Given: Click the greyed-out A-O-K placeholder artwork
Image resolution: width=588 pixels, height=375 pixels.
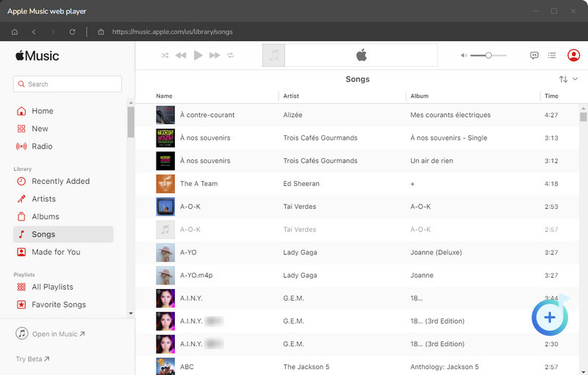Looking at the screenshot, I should 165,229.
